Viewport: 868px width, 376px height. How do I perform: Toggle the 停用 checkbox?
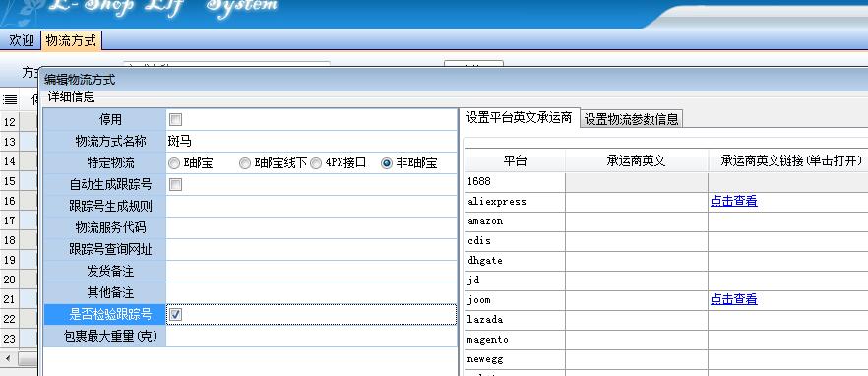[x=175, y=120]
